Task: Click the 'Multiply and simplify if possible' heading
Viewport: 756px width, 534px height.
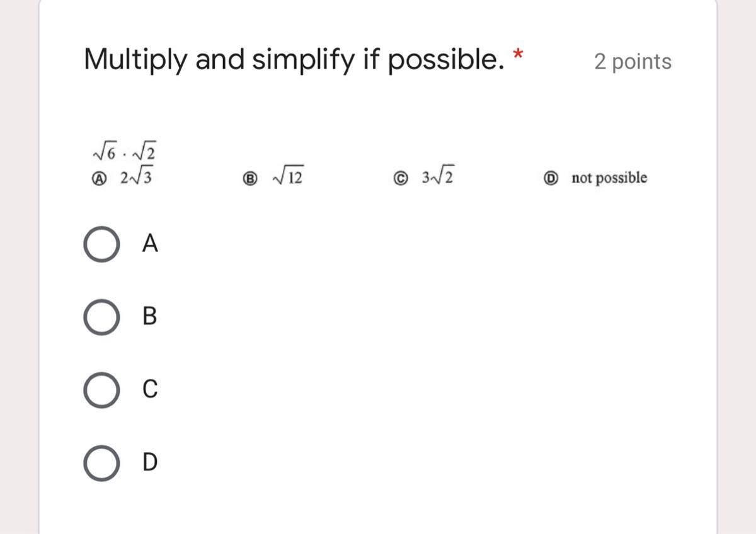Action: 294,60
